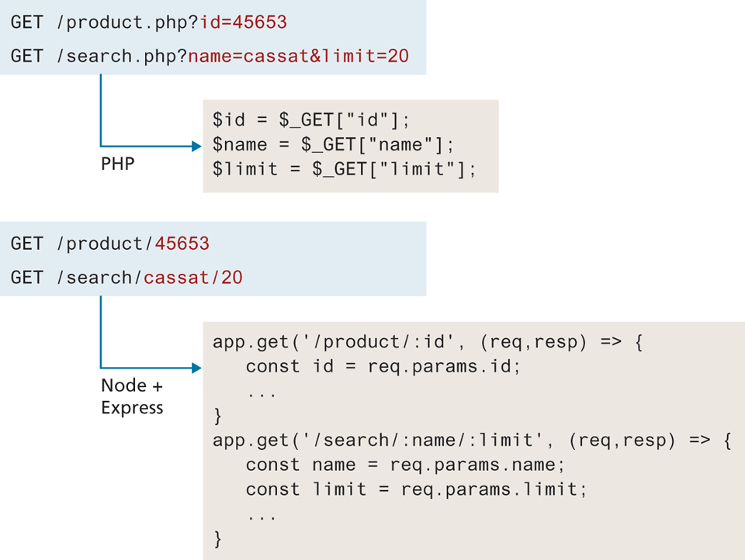Click the Node + Express label
745x560 pixels.
coord(132,396)
